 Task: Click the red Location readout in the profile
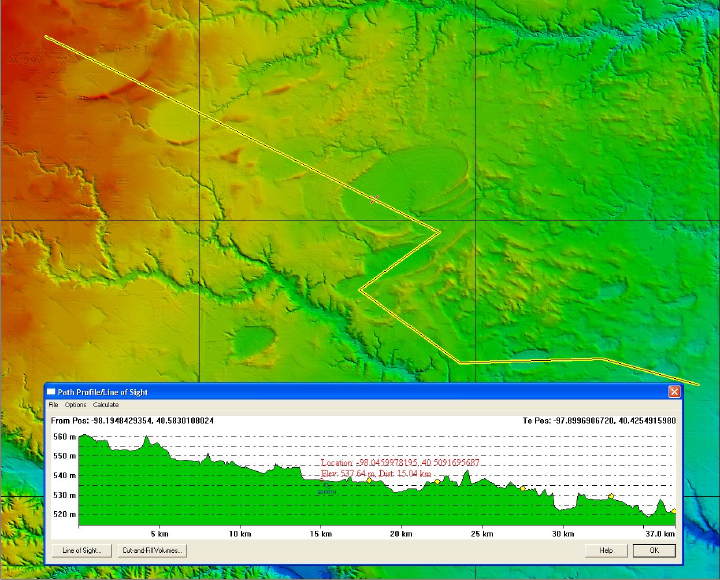[x=400, y=463]
